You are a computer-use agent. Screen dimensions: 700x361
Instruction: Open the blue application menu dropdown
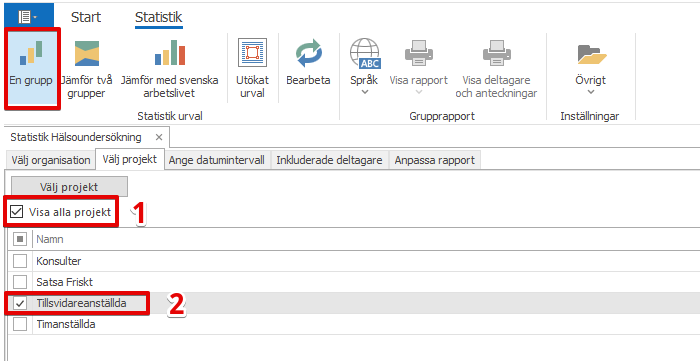pyautogui.click(x=29, y=17)
